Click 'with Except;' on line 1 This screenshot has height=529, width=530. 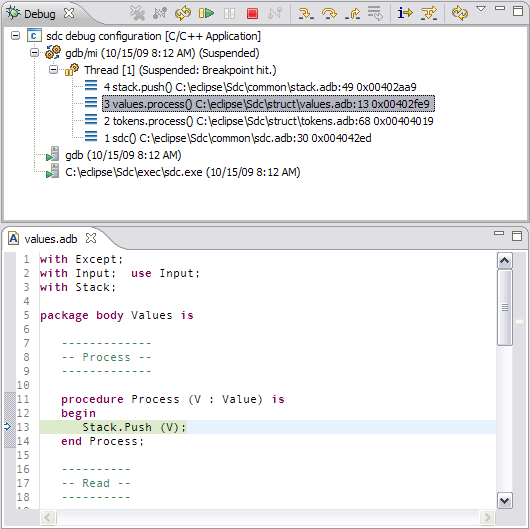pos(81,259)
